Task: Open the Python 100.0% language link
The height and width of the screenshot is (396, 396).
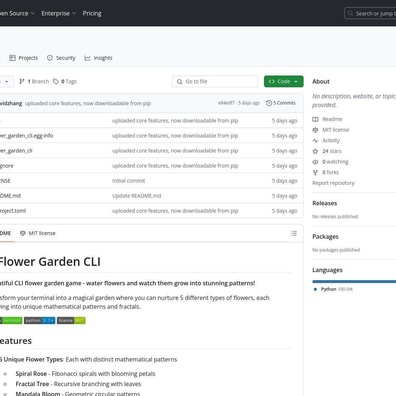Action: click(x=333, y=289)
